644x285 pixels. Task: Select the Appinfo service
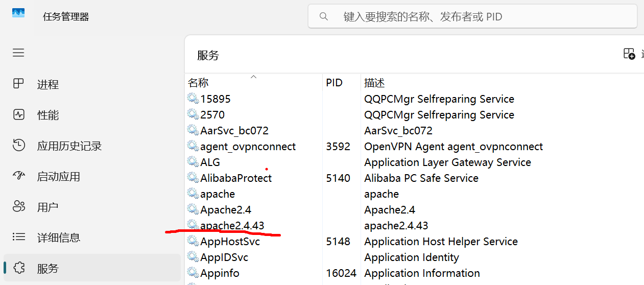coord(220,273)
